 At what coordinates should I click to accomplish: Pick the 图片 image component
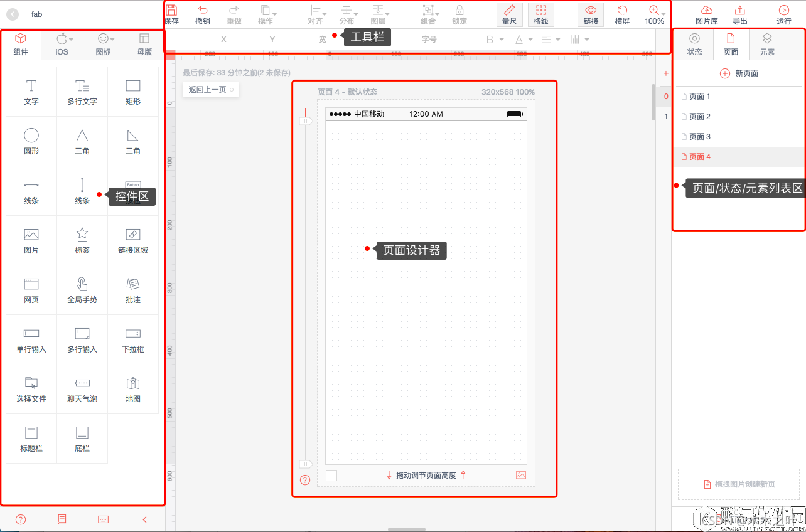pyautogui.click(x=31, y=240)
